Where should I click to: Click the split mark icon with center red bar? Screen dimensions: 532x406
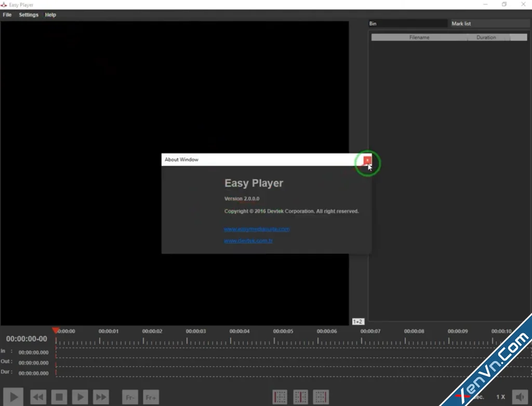click(x=301, y=397)
